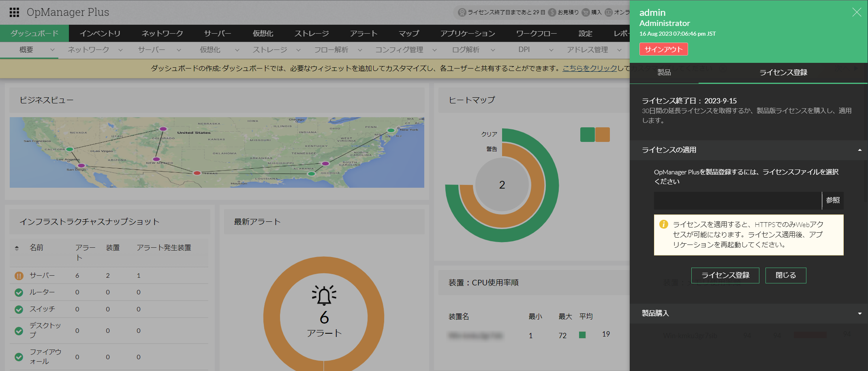
Task: Click the サインアウト button
Action: 663,49
